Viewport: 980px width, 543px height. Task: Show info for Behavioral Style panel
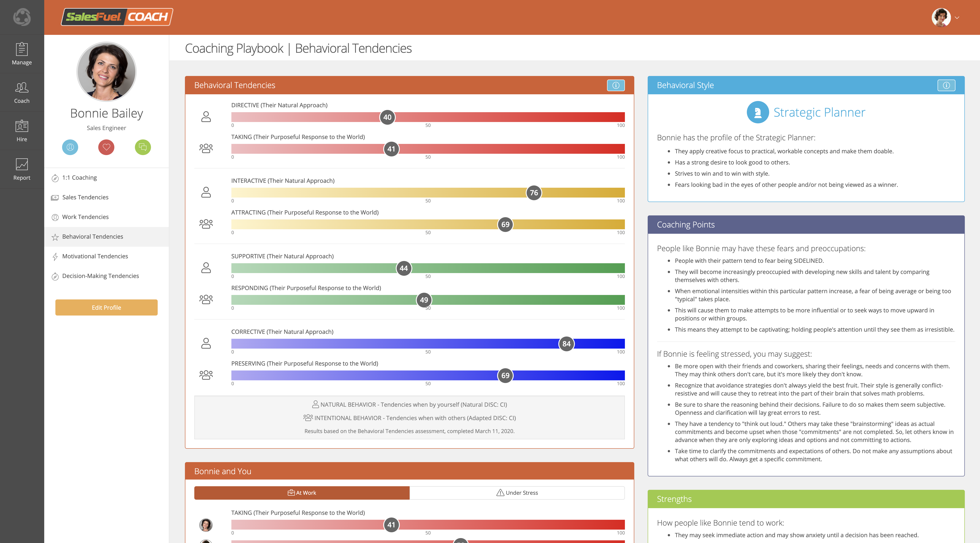tap(946, 85)
